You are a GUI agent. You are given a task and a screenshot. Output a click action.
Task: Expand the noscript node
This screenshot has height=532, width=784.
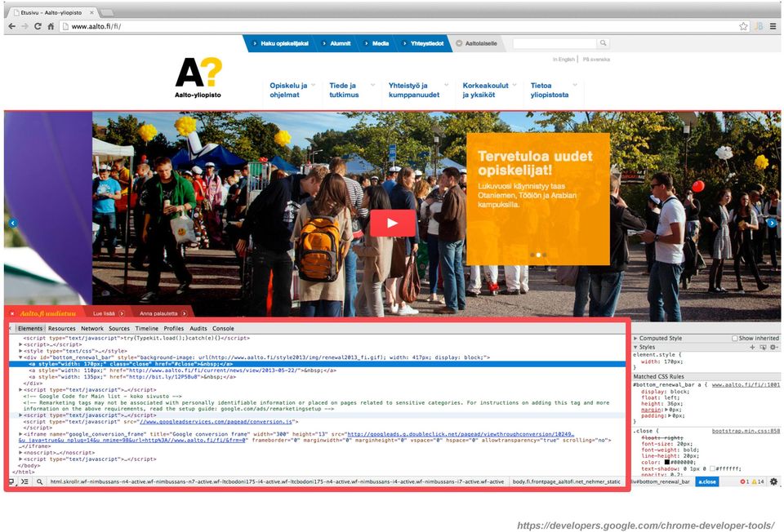[20, 453]
